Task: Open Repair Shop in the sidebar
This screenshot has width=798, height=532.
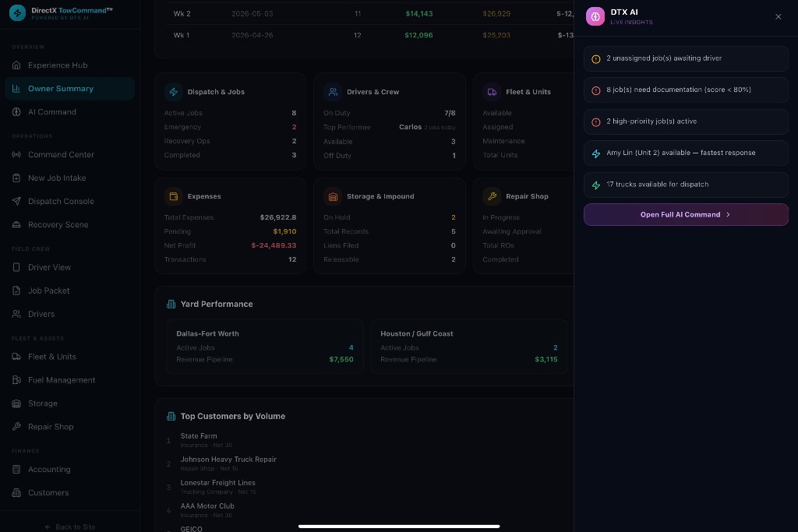Action: 69,427
